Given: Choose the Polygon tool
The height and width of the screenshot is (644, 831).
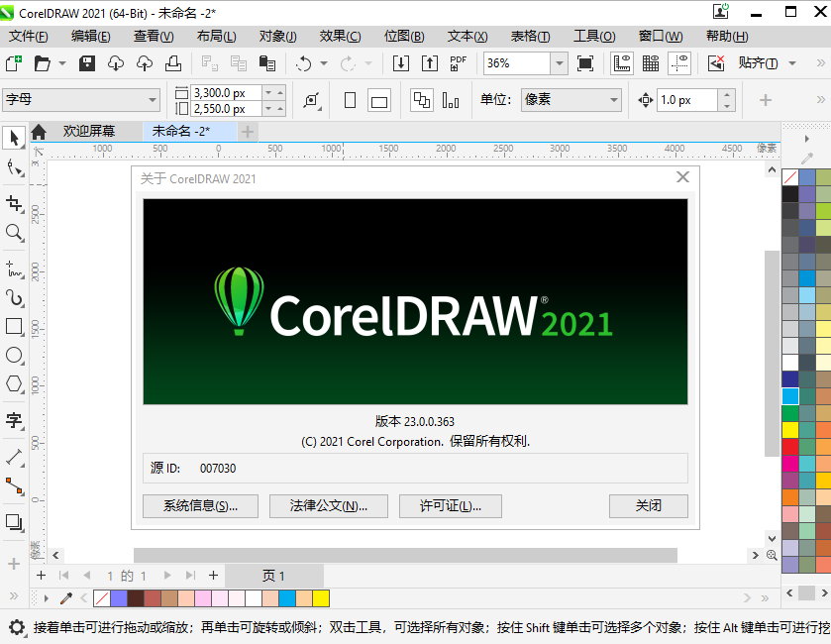Looking at the screenshot, I should pos(14,383).
